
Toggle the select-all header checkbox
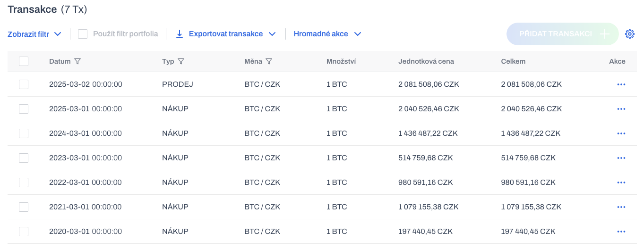pyautogui.click(x=24, y=61)
